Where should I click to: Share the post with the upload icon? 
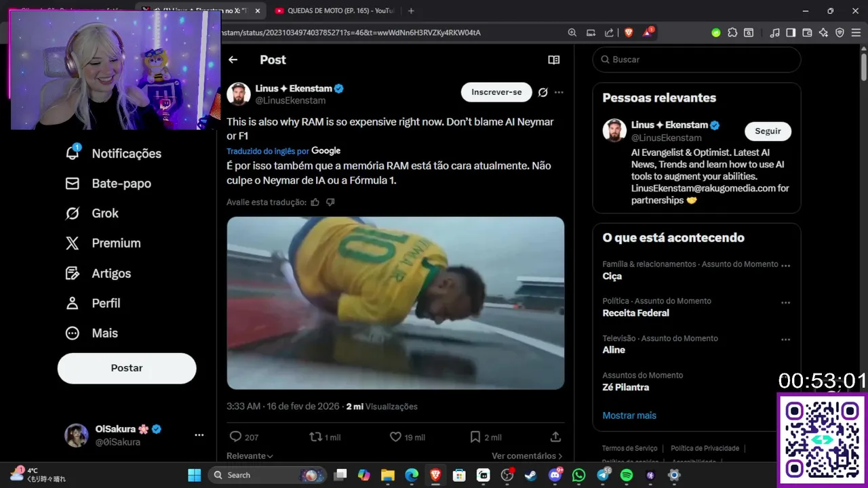point(555,437)
